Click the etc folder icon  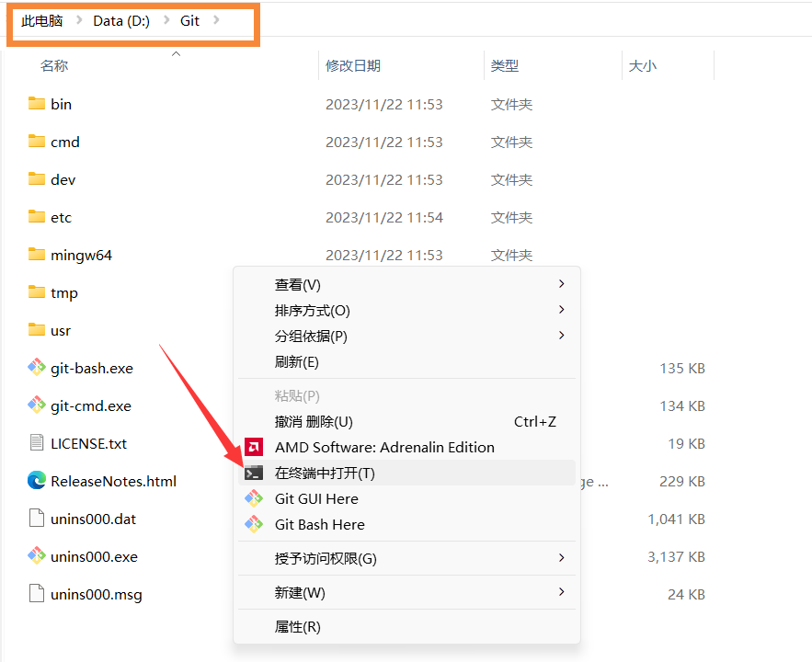point(36,217)
